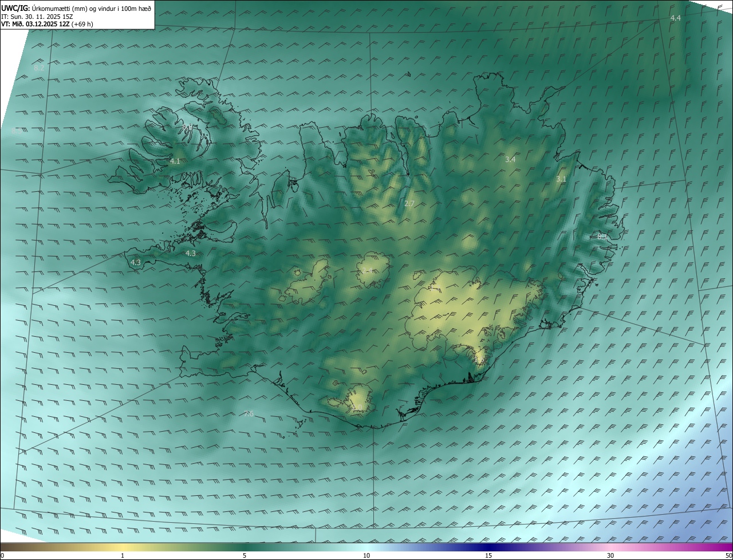Click the '30' tick on the colorbar

point(610,555)
